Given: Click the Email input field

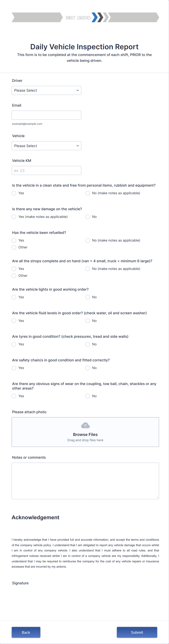Looking at the screenshot, I should pos(46,115).
